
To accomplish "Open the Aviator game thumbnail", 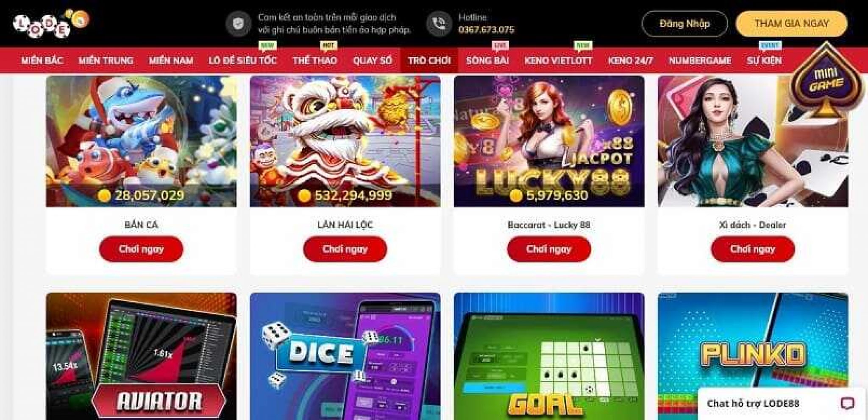I will click(x=141, y=356).
